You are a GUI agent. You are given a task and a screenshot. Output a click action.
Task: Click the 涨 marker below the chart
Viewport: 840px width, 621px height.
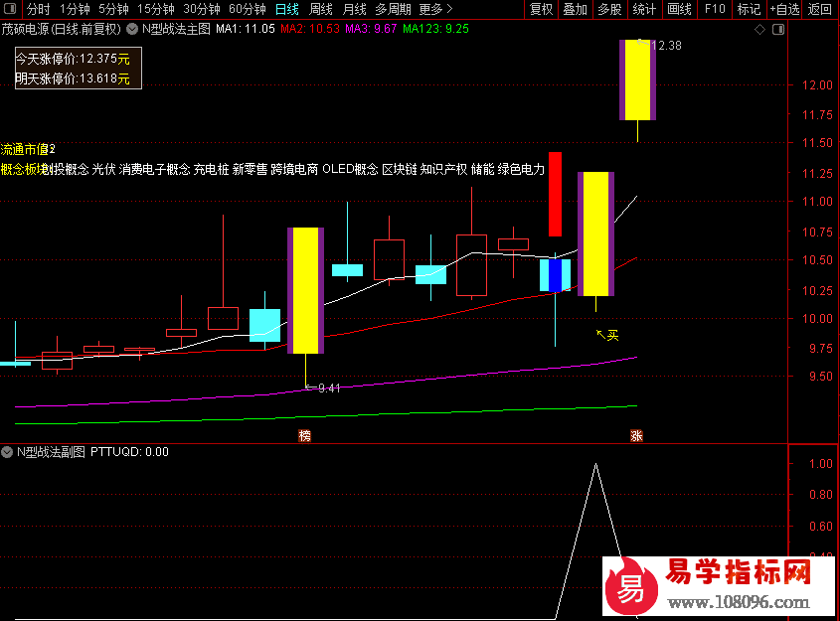pos(636,436)
